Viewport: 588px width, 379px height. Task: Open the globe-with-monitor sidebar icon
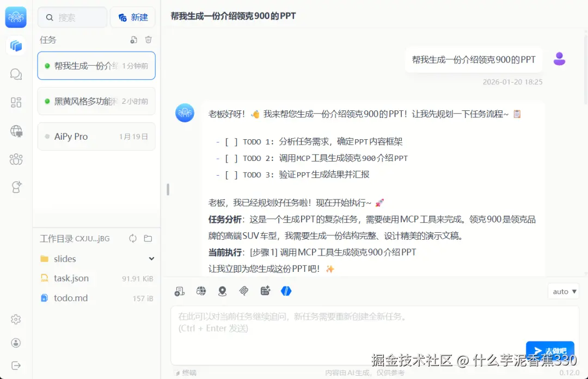16,131
